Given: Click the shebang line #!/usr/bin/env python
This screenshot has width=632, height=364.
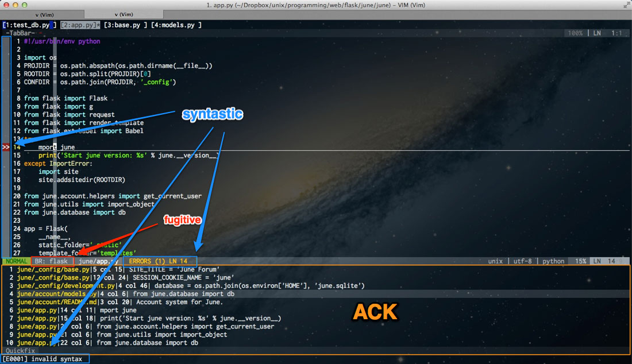Looking at the screenshot, I should tap(61, 41).
